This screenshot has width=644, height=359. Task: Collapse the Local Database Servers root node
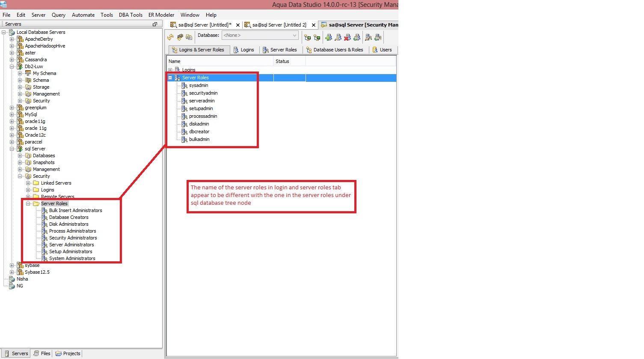4,32
